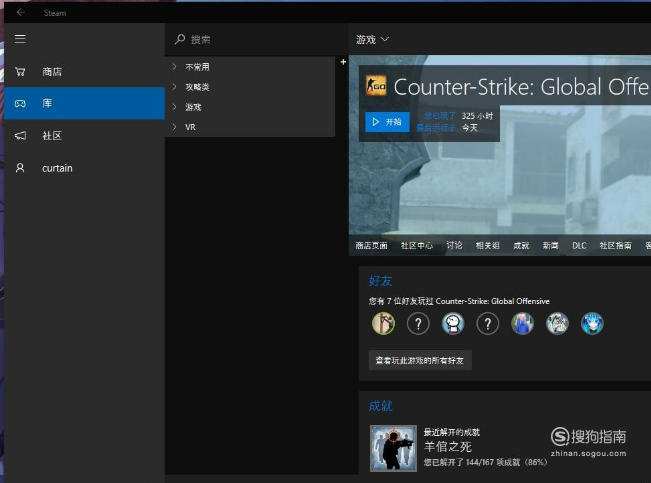Image resolution: width=651 pixels, height=483 pixels.
Task: Open the second question mark friend avatar
Action: tap(488, 324)
